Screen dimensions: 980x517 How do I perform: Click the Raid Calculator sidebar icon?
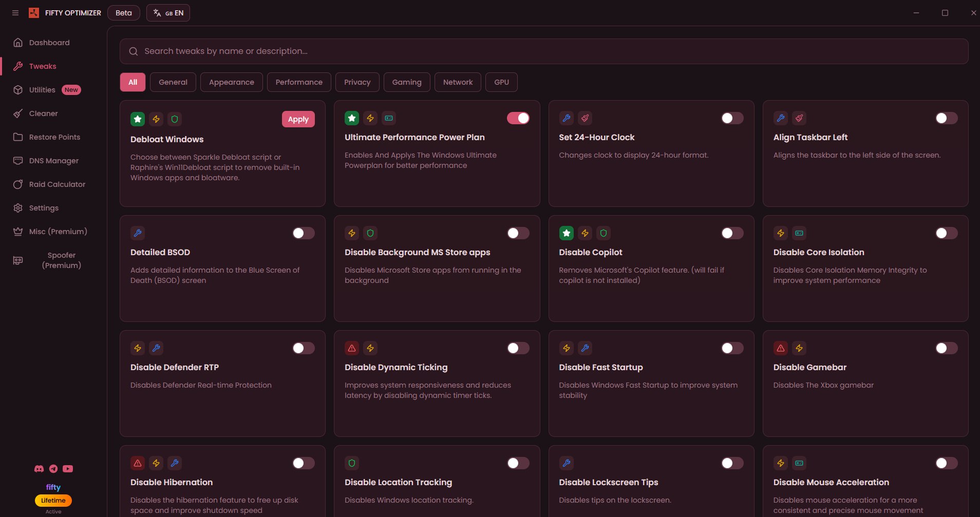18,184
